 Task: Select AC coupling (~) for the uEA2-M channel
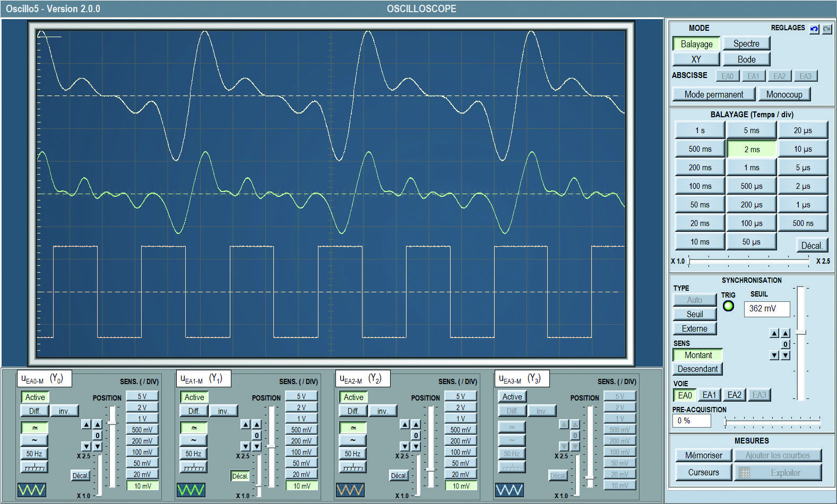(352, 440)
